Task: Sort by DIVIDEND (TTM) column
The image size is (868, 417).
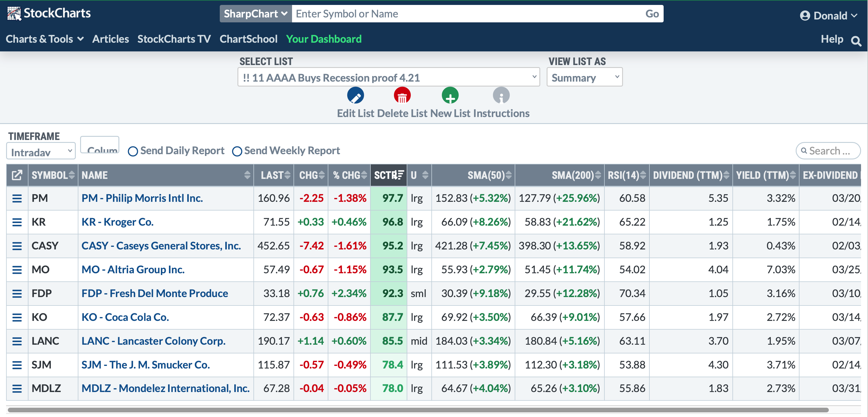Action: pos(691,175)
